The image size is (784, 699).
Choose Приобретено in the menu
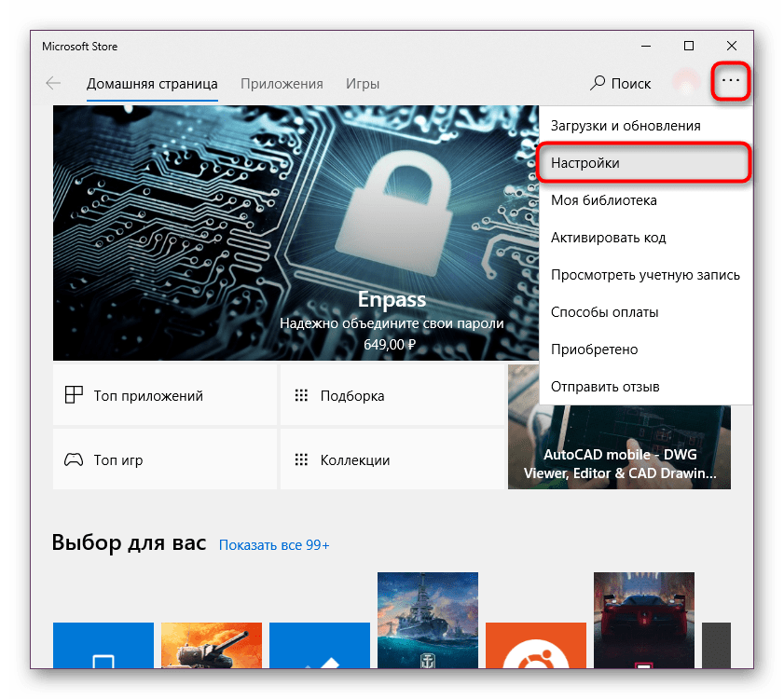pos(645,349)
